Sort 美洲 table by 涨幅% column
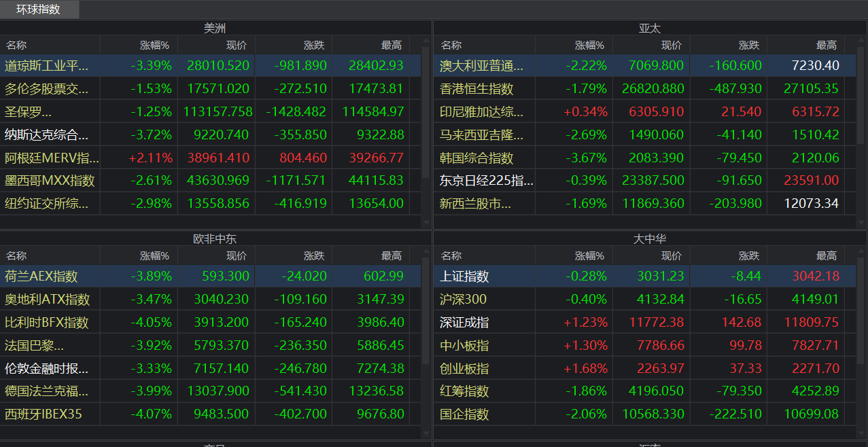Viewport: 868px width, 447px height. tap(154, 46)
